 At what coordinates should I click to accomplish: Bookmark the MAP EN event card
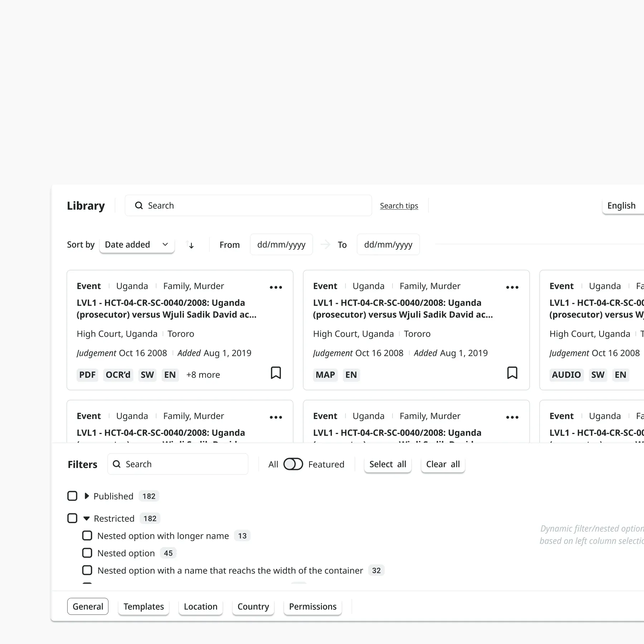click(512, 373)
